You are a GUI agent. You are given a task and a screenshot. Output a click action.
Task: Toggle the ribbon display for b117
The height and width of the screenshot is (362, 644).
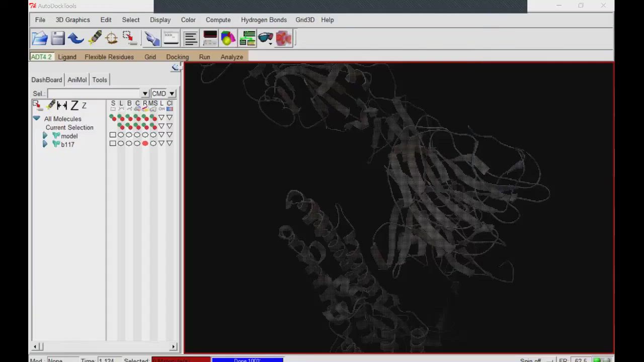(145, 144)
